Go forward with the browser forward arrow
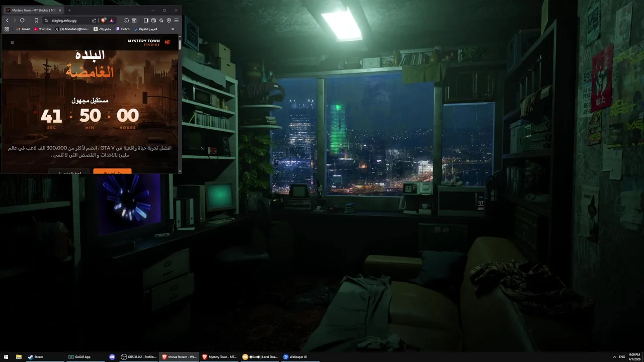The image size is (644, 362). [14, 21]
